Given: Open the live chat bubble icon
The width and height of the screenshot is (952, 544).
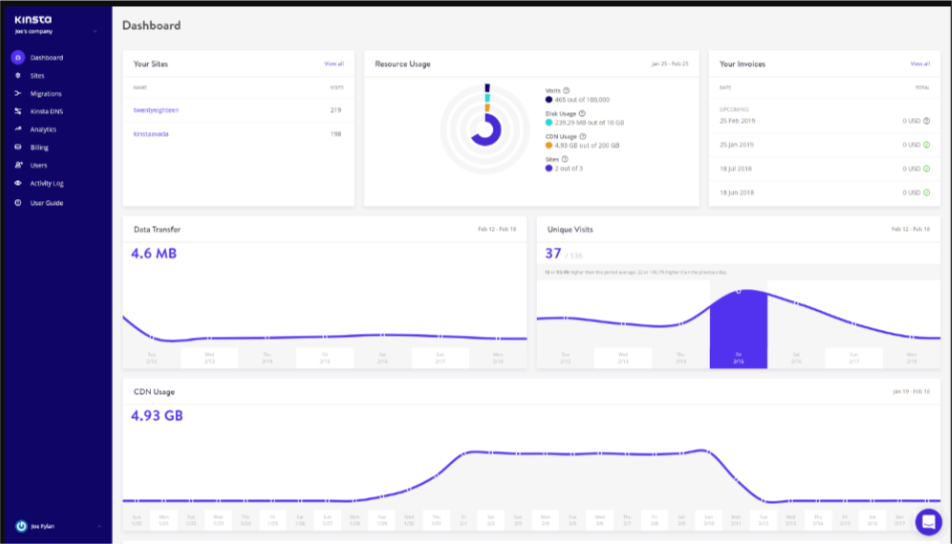Looking at the screenshot, I should [x=928, y=522].
